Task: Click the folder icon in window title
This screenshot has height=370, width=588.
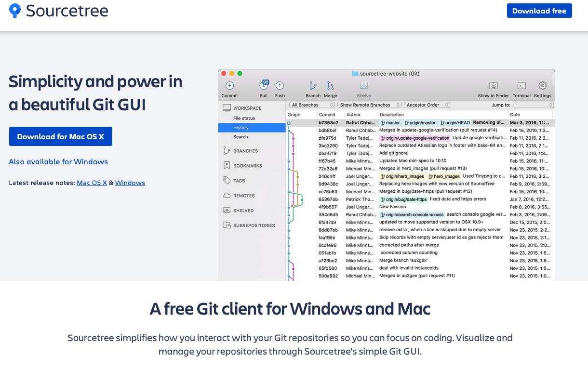Action: pos(355,74)
